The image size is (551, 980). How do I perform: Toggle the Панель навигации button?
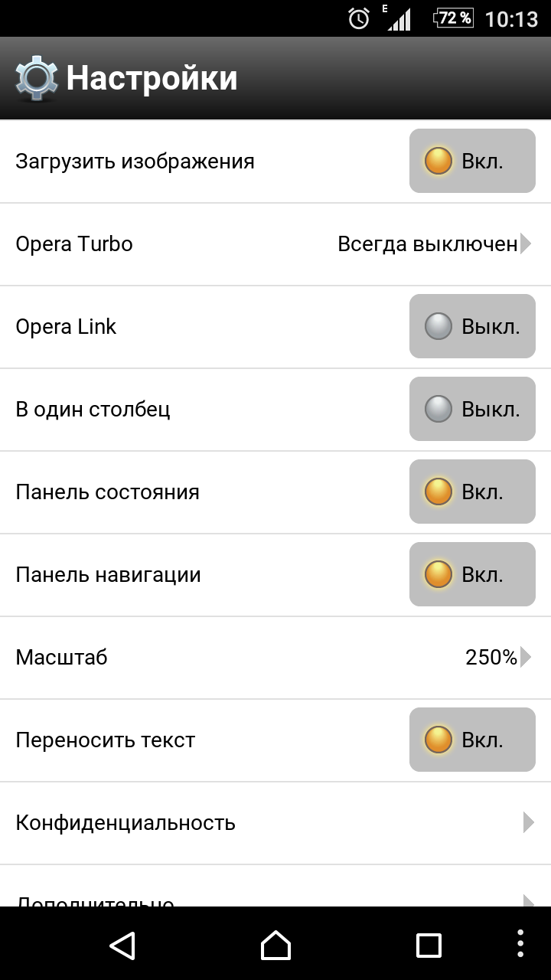[x=471, y=574]
